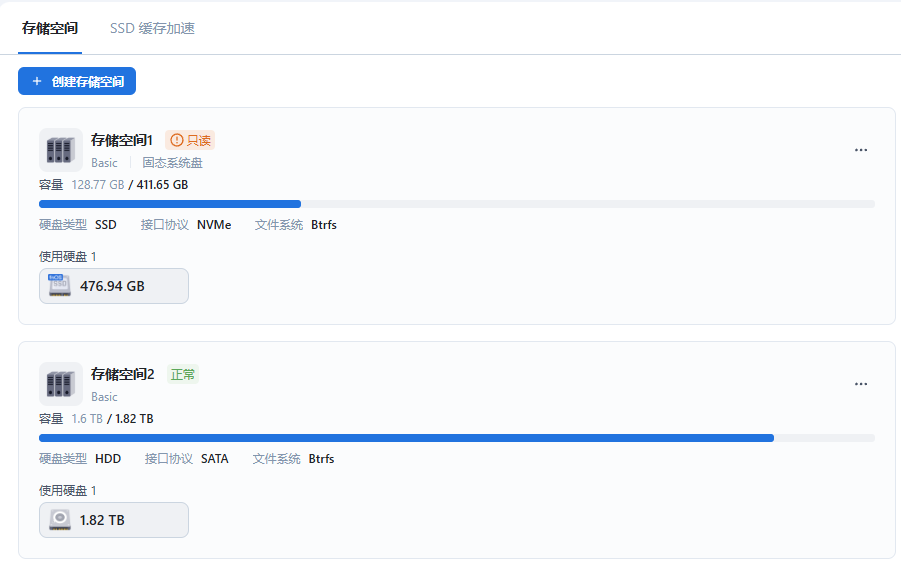Screen dimensions: 901x564
Task: Click the 存储空间2 storage pool icon
Action: click(x=60, y=383)
